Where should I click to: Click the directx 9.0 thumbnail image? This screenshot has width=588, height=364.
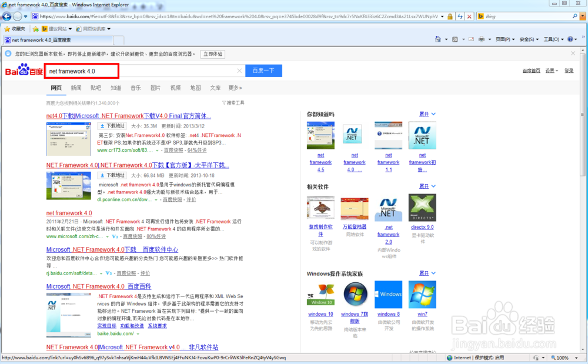pyautogui.click(x=422, y=208)
